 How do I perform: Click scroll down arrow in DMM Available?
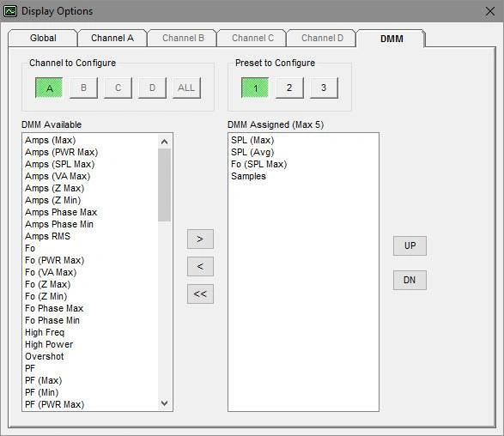point(164,403)
